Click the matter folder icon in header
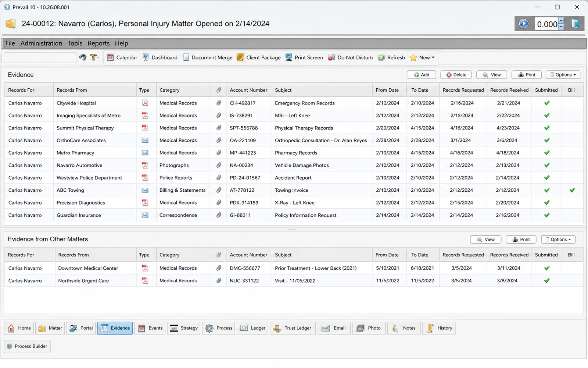The width and height of the screenshot is (588, 368). click(x=11, y=24)
